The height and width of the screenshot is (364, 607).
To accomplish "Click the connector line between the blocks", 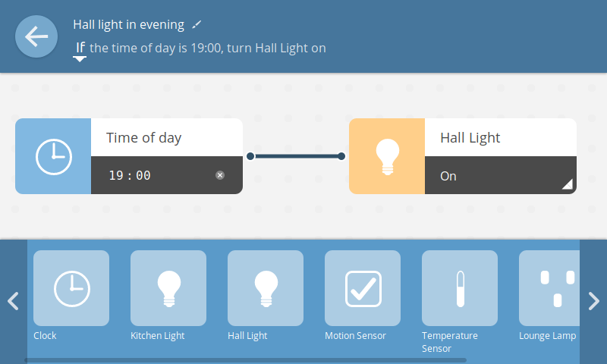I will 296,156.
